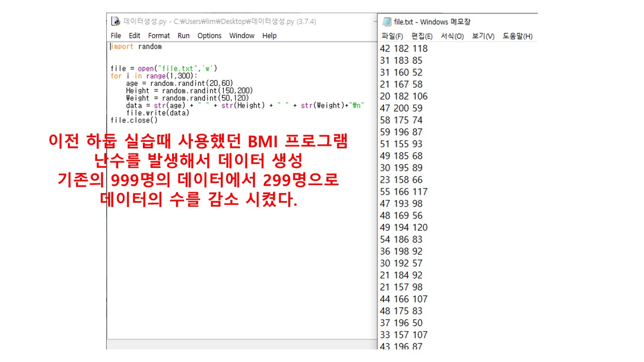The height and width of the screenshot is (362, 644).
Task: Click Notepad row '51 155 93'
Action: point(401,144)
